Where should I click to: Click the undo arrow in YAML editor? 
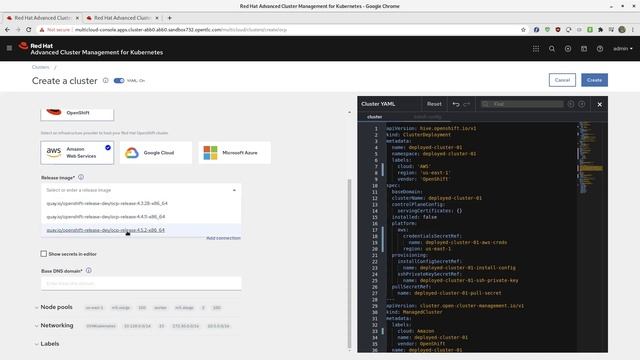pos(456,104)
